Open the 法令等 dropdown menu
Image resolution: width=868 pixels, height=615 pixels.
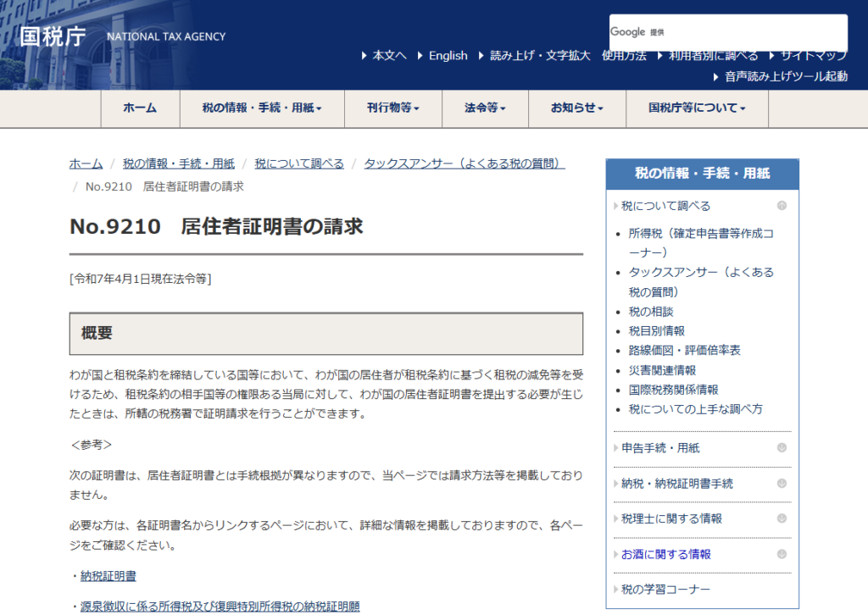pos(484,108)
